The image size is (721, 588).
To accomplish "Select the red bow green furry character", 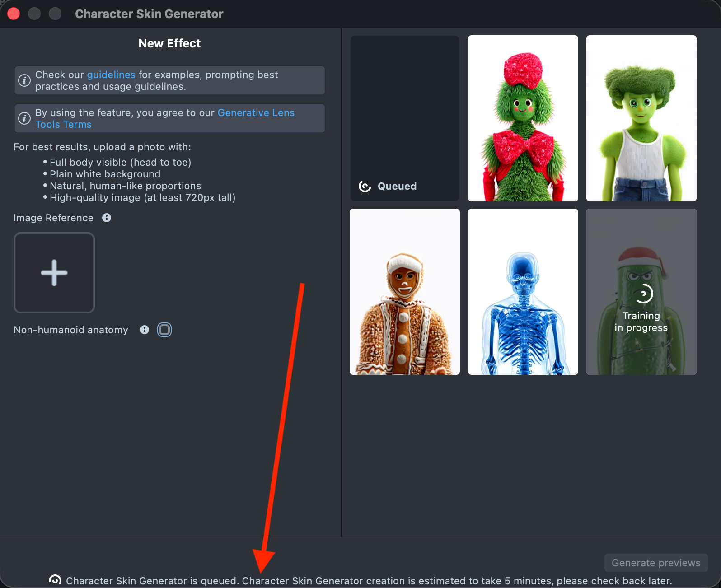I will [x=523, y=118].
